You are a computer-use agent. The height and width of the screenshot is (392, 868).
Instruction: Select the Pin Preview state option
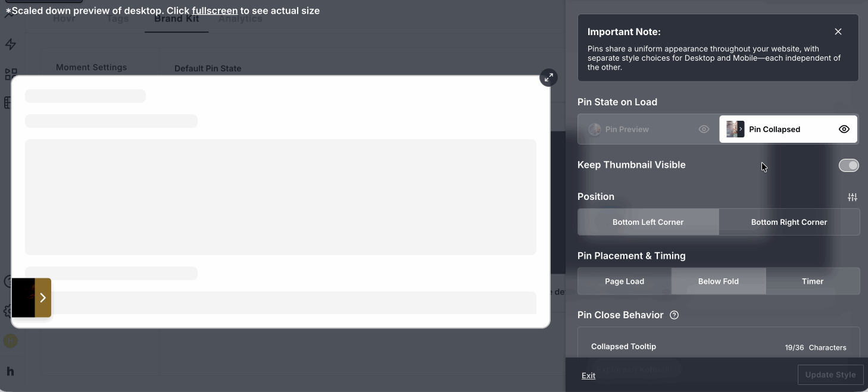click(x=648, y=129)
